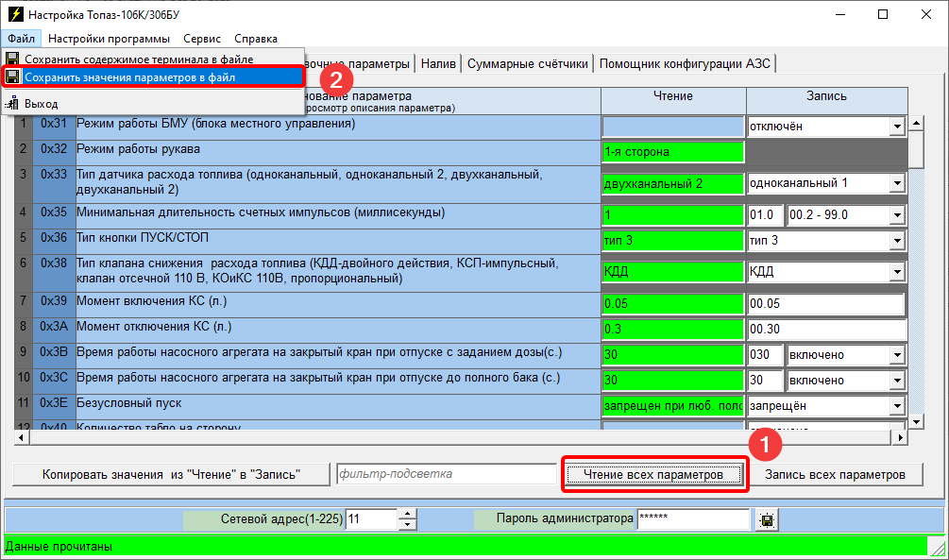
Task: Click the lightning bolt application icon
Action: [14, 14]
